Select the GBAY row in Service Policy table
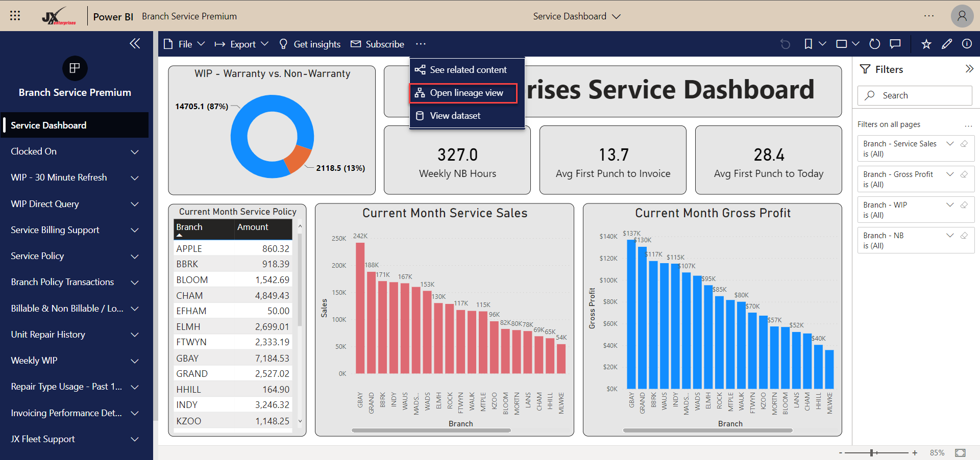The width and height of the screenshot is (980, 460). 233,359
